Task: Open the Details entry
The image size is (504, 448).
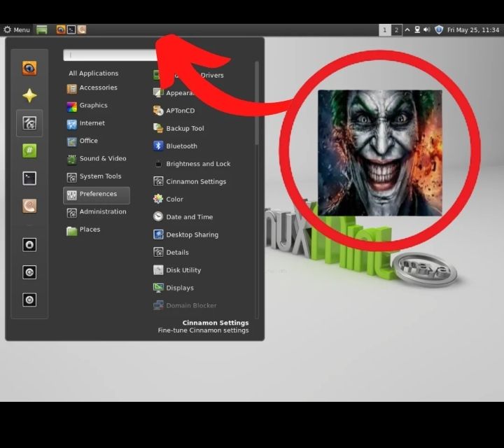Action: [x=171, y=253]
